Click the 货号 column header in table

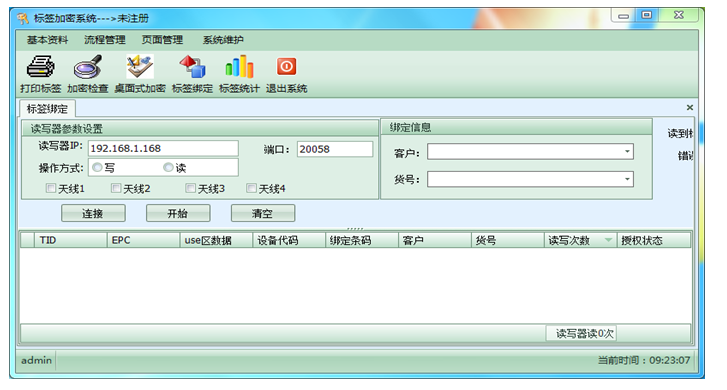point(507,240)
